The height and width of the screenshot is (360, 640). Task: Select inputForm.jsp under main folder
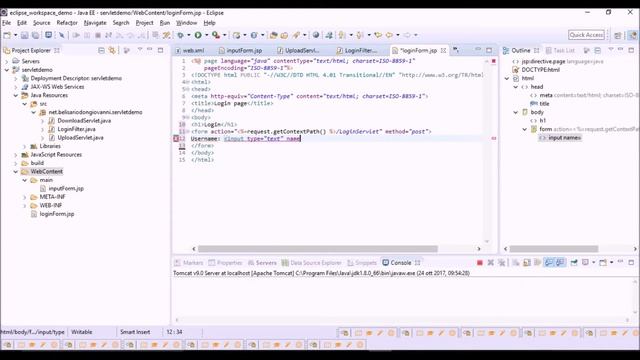66,189
